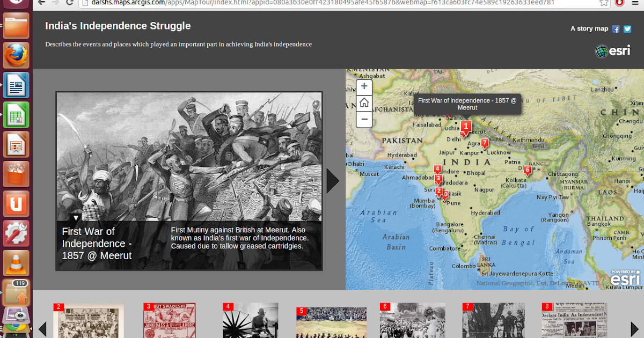
Task: Click the caption title 'First War of Independence'
Action: pos(97,243)
